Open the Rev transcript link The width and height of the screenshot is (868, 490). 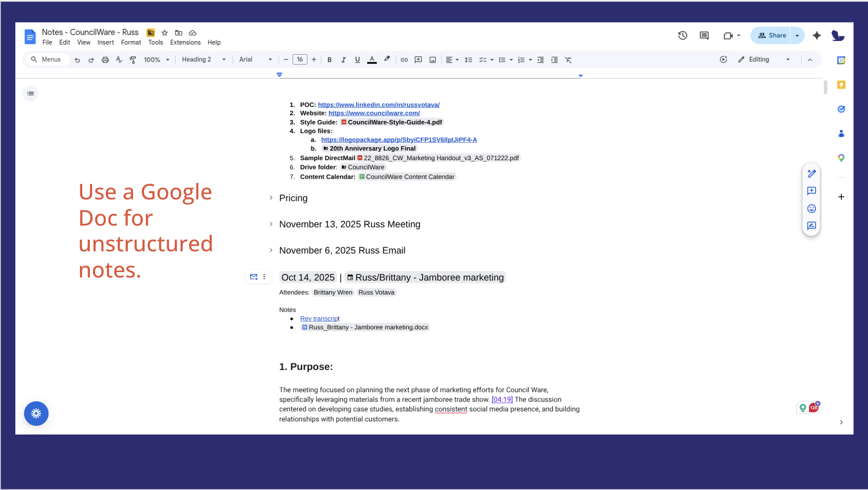[x=320, y=319]
